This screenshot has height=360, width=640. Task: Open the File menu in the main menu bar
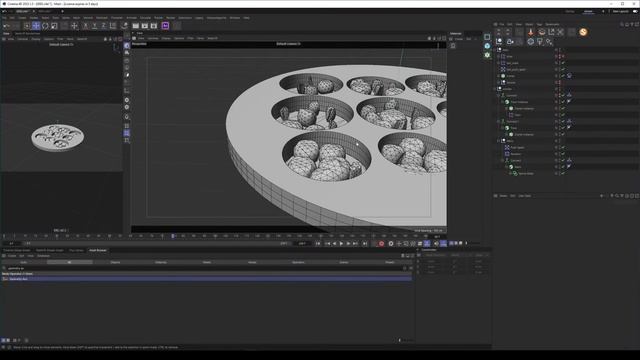4,18
